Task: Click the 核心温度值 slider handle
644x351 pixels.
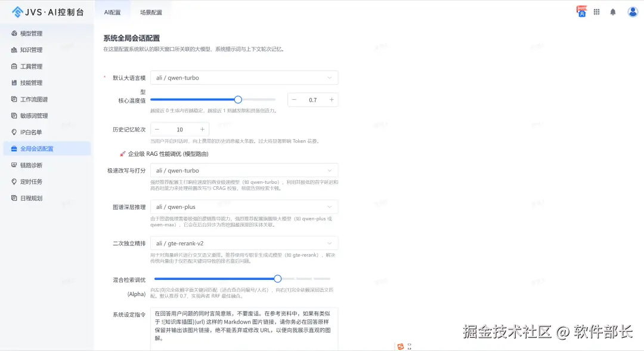Action: pyautogui.click(x=238, y=100)
